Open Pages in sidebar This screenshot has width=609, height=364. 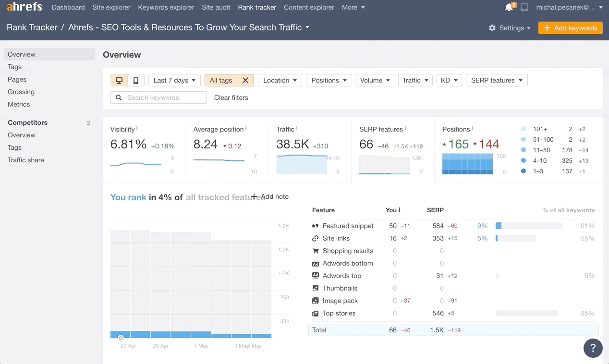pos(17,79)
